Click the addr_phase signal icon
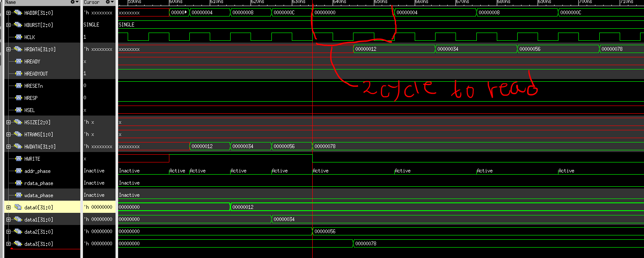 point(19,171)
